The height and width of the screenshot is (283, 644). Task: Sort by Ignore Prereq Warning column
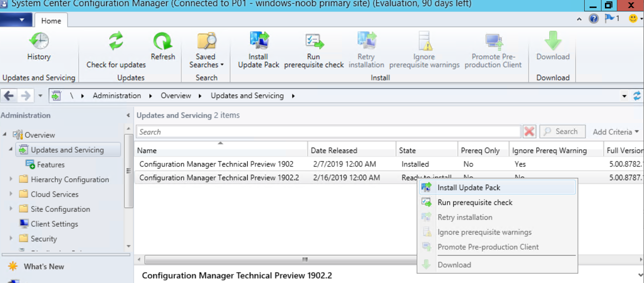(557, 150)
